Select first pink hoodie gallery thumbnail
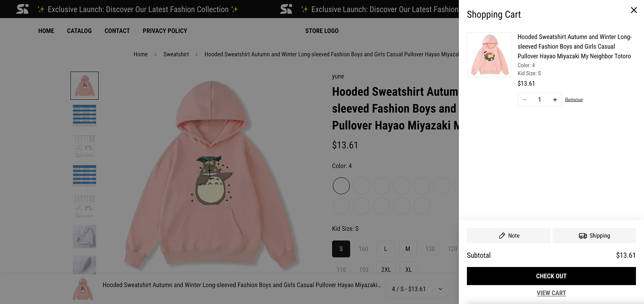This screenshot has height=304, width=644. (85, 86)
